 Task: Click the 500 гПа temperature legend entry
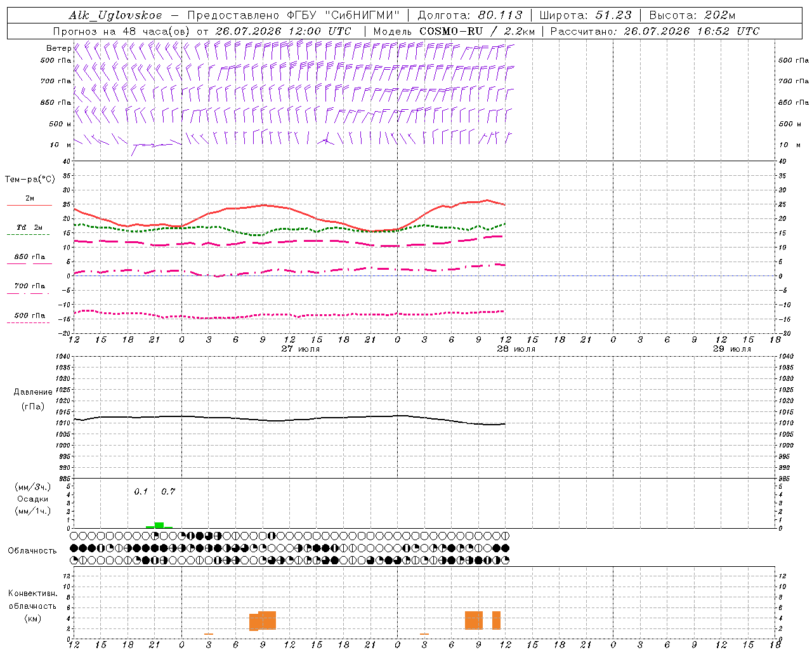tap(29, 315)
